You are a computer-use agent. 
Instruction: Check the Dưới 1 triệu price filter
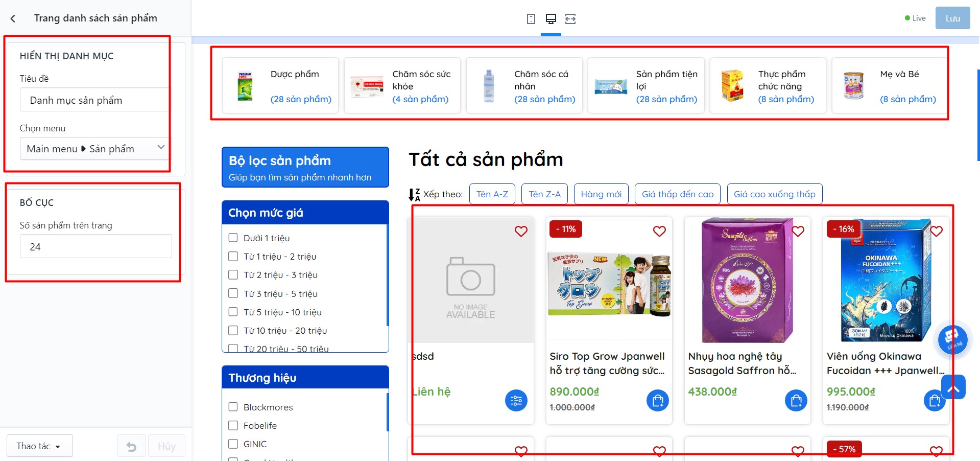pyautogui.click(x=233, y=238)
